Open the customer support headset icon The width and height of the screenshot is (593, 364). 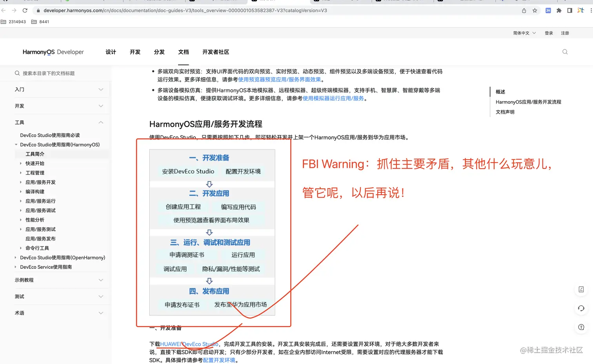click(581, 308)
